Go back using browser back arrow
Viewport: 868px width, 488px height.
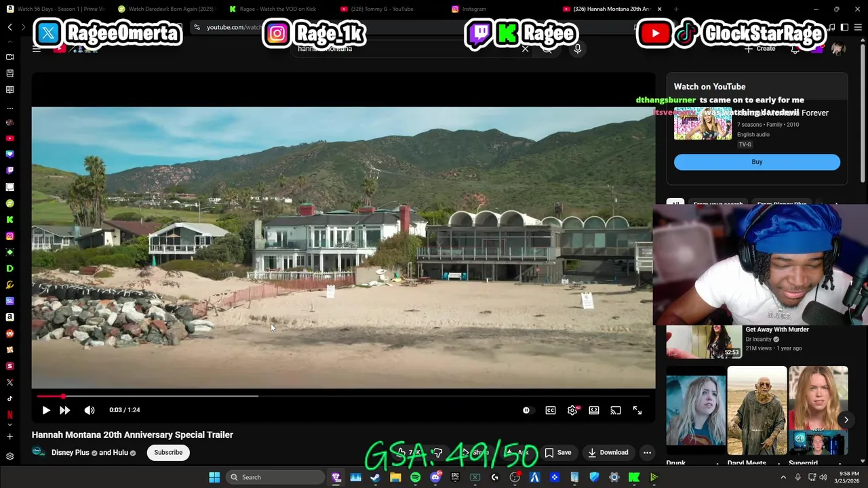10,27
